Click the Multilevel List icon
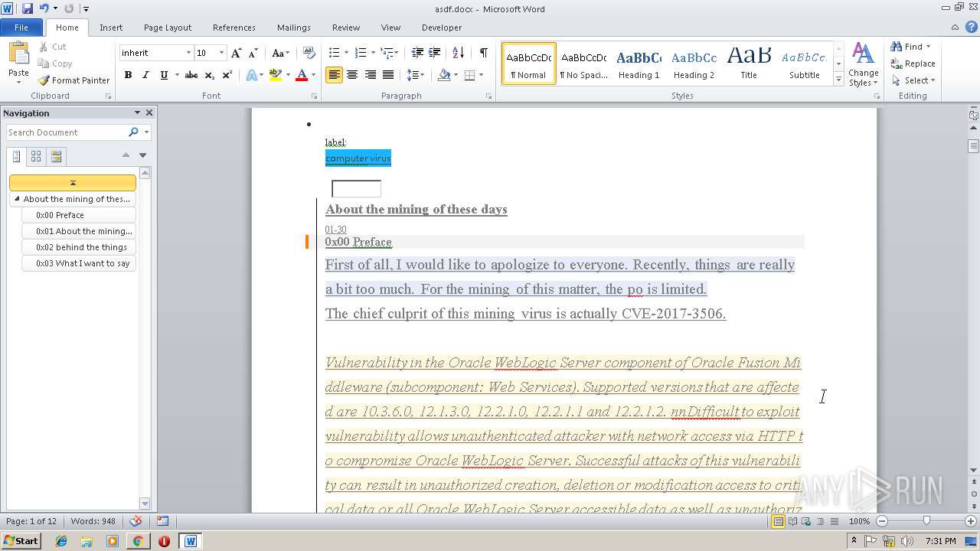Image resolution: width=980 pixels, height=551 pixels. [x=387, y=53]
